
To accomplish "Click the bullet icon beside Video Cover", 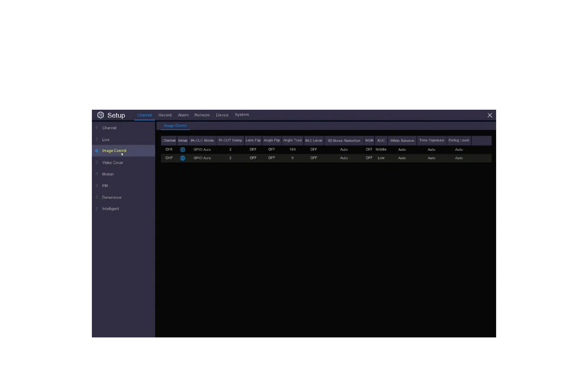I will (97, 162).
